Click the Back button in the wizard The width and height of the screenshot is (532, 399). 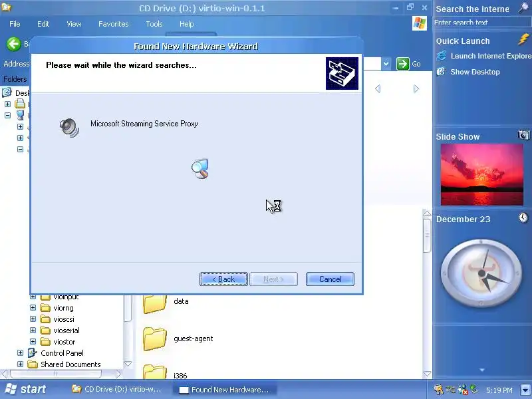tap(223, 279)
